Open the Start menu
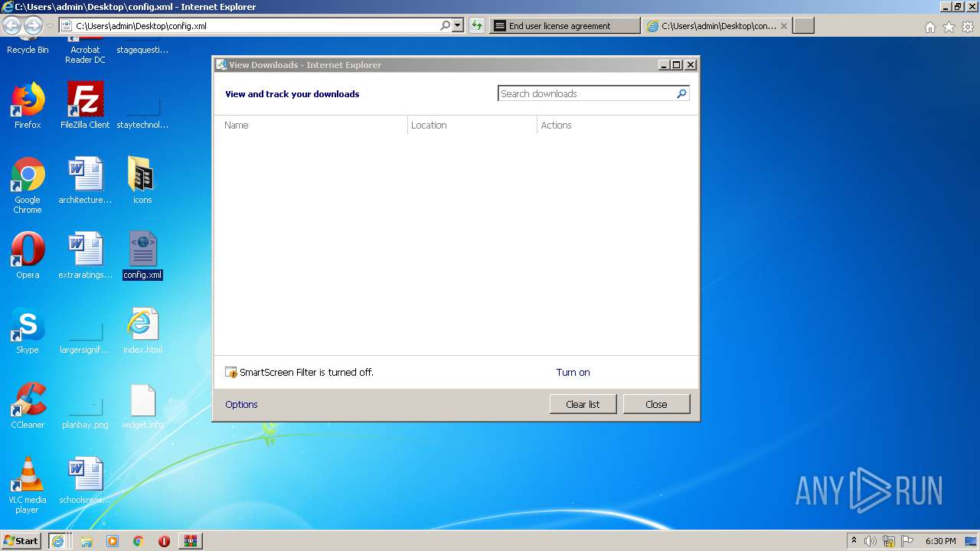This screenshot has height=551, width=980. (21, 541)
